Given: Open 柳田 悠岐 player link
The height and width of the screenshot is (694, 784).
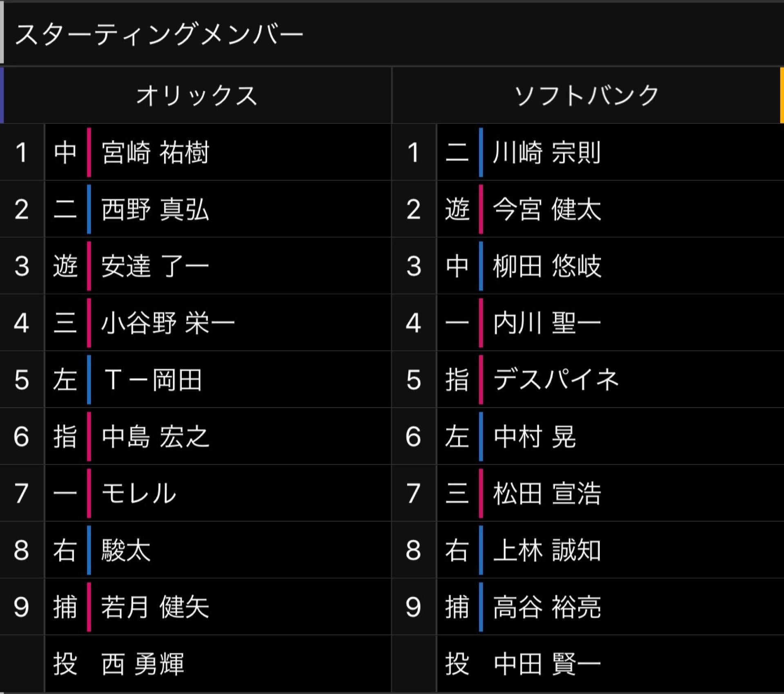Looking at the screenshot, I should pos(547,266).
